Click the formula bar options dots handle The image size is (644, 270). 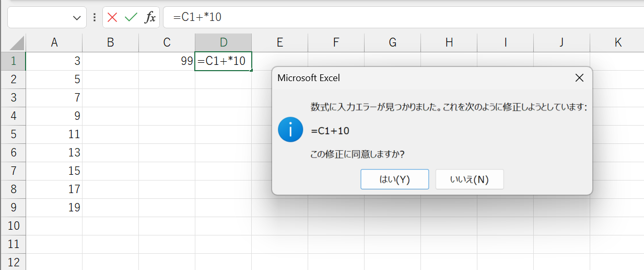coord(95,18)
